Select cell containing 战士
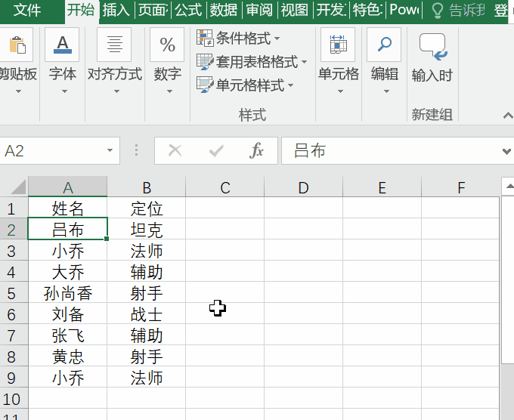 click(x=146, y=314)
